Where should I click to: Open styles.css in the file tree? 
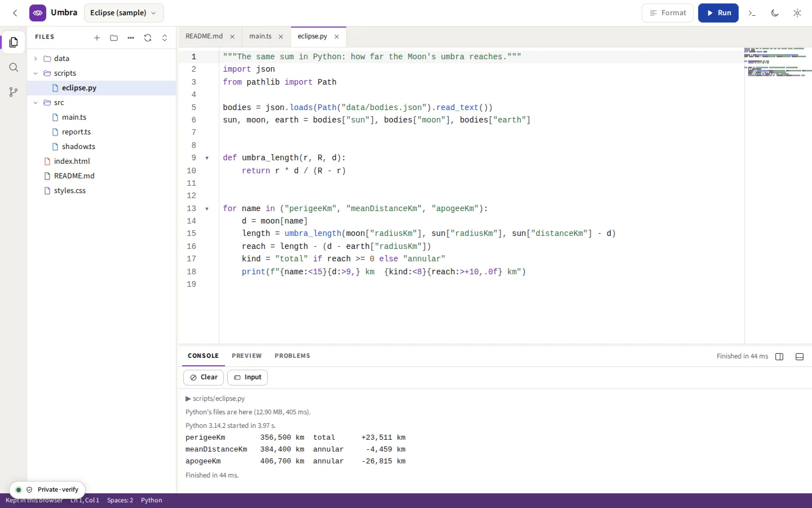tap(101, 191)
